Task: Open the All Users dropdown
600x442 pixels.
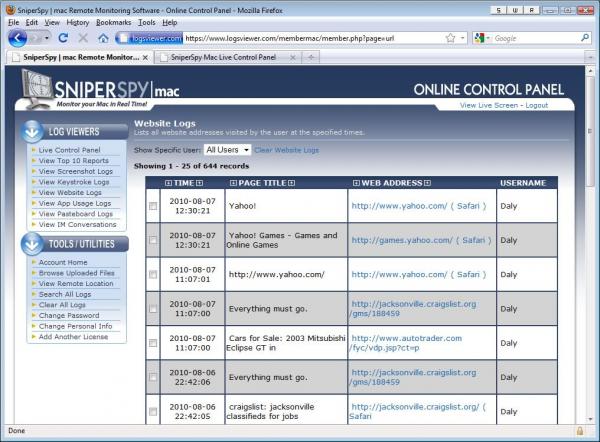Action: coord(227,150)
